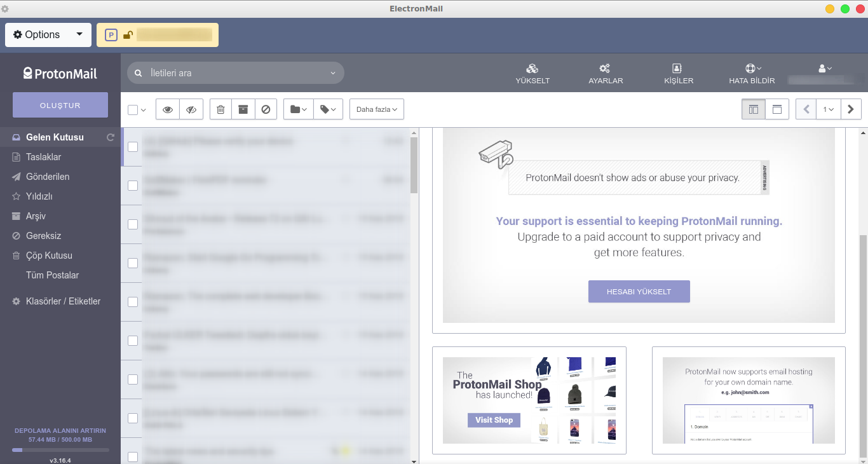
Task: Click the Visit Shop button
Action: coord(494,420)
